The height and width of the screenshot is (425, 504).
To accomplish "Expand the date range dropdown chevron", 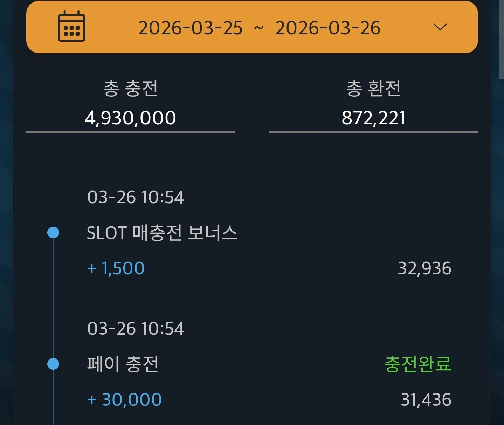I will point(440,27).
